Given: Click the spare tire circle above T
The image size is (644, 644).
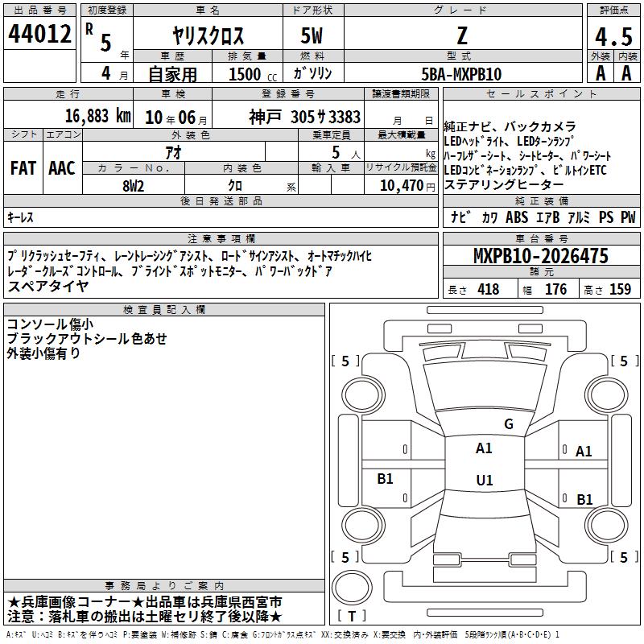Looking at the screenshot, I should 352,588.
